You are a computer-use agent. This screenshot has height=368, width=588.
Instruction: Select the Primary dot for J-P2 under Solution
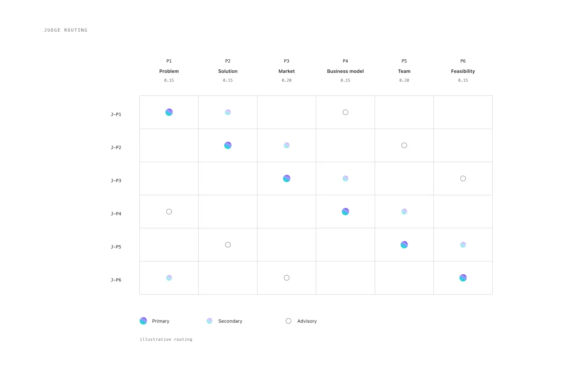(x=228, y=146)
